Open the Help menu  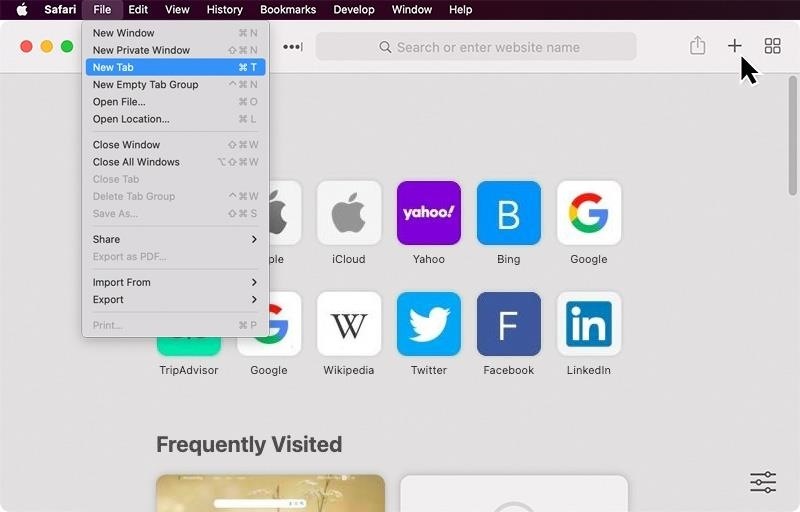460,10
